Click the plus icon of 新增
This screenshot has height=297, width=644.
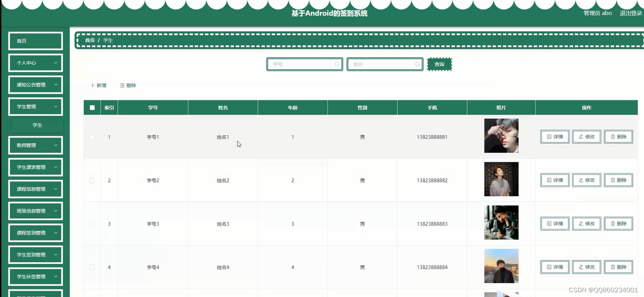pyautogui.click(x=93, y=85)
